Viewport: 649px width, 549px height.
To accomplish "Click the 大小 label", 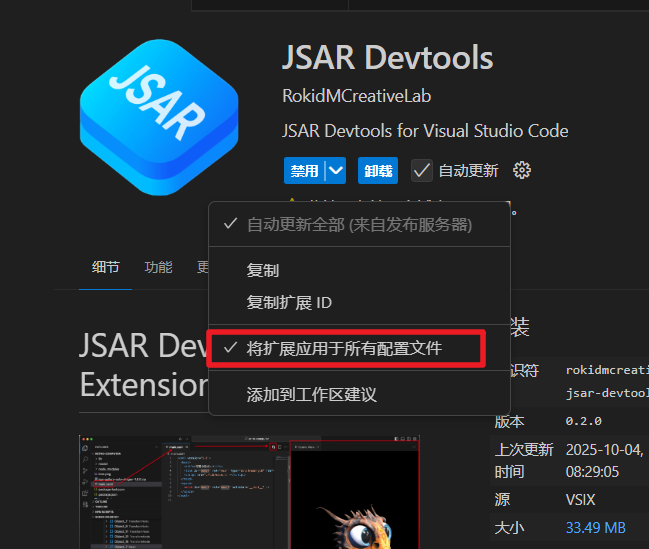I will (509, 528).
